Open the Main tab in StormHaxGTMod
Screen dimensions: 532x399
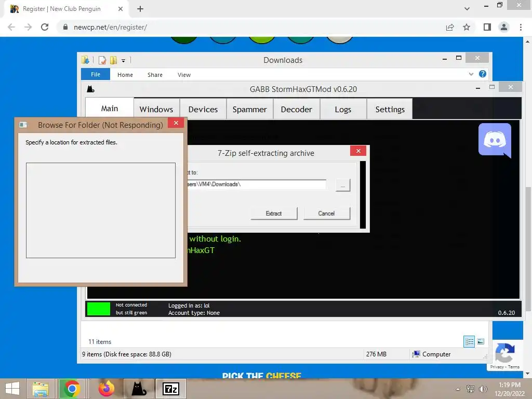[110, 108]
